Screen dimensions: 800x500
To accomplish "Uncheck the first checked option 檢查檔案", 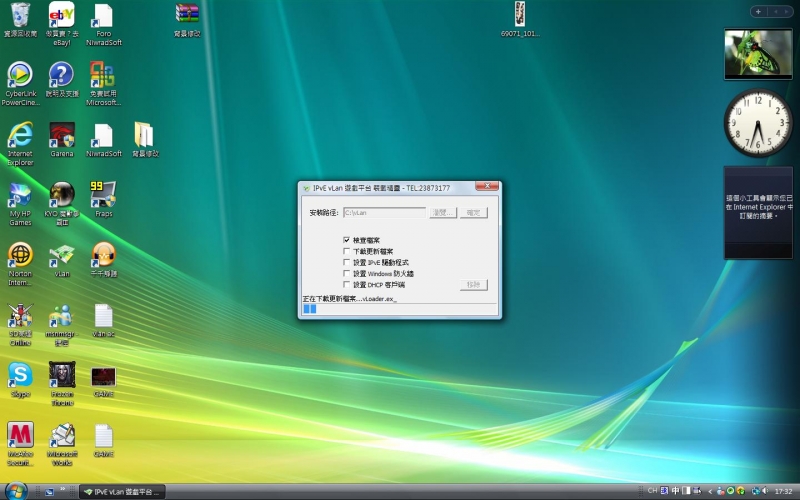I will pyautogui.click(x=347, y=240).
